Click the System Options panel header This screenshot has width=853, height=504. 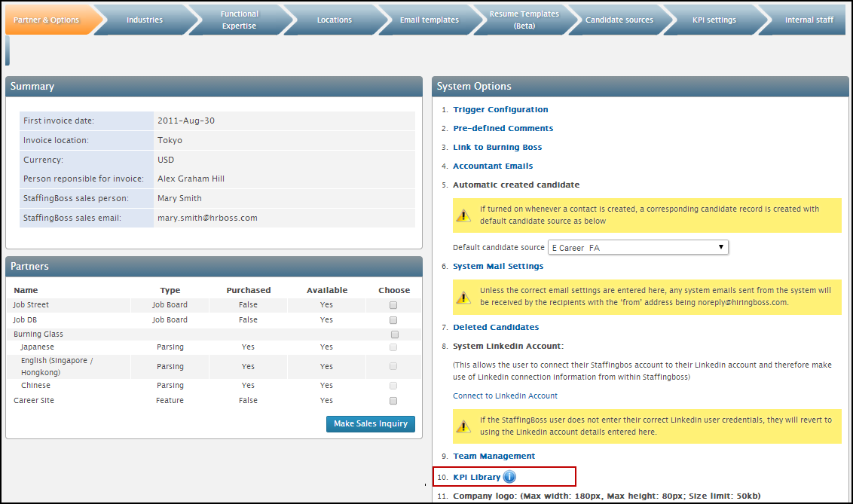[x=641, y=87]
